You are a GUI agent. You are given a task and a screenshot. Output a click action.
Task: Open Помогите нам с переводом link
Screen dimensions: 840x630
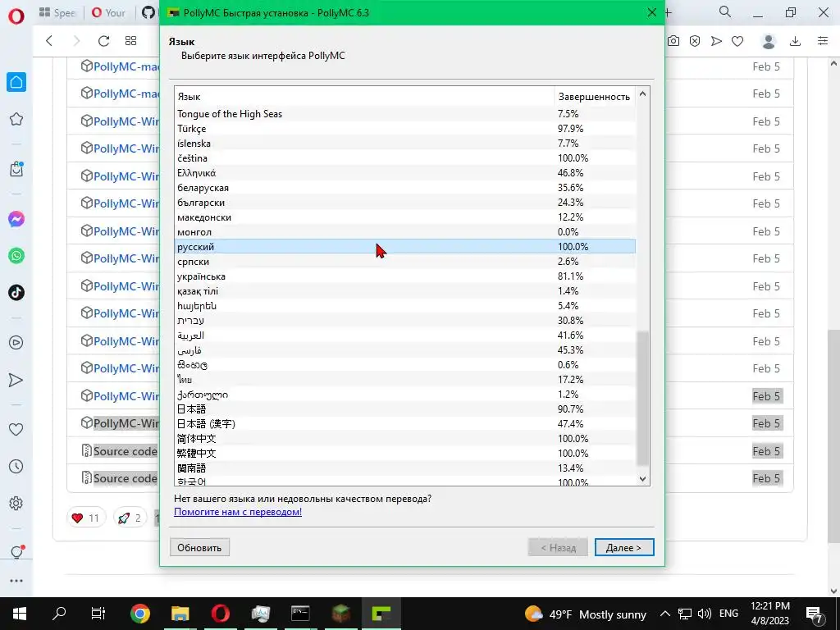tap(238, 512)
